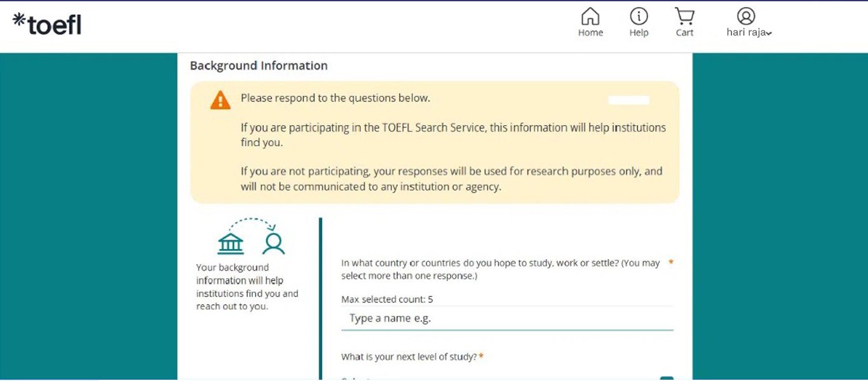The height and width of the screenshot is (381, 868).
Task: Click the user profile avatar icon
Action: coord(746,16)
